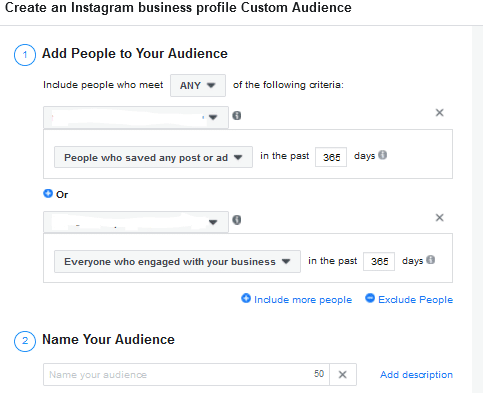Open 'People who saved any post or ad' dropdown

click(x=153, y=157)
